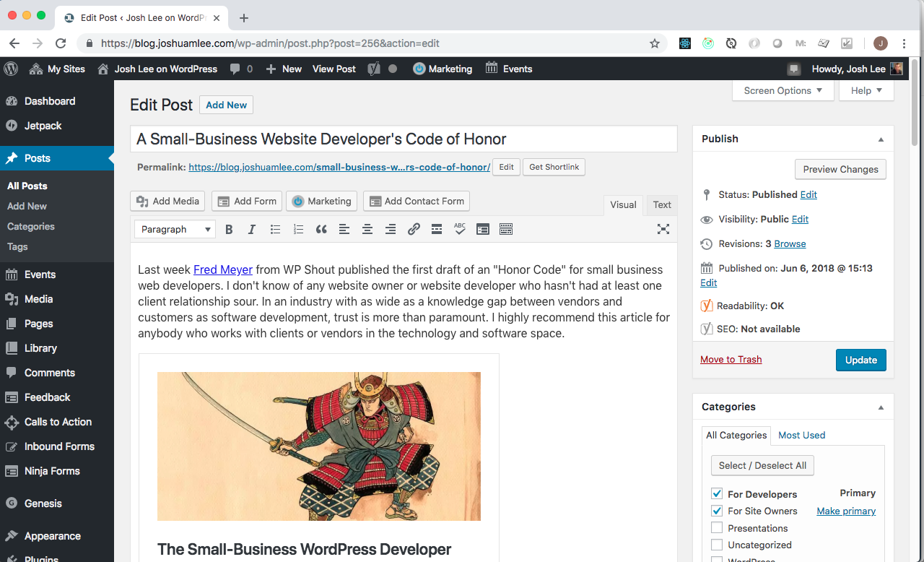Insert a bulleted list
The width and height of the screenshot is (924, 562).
(x=275, y=229)
